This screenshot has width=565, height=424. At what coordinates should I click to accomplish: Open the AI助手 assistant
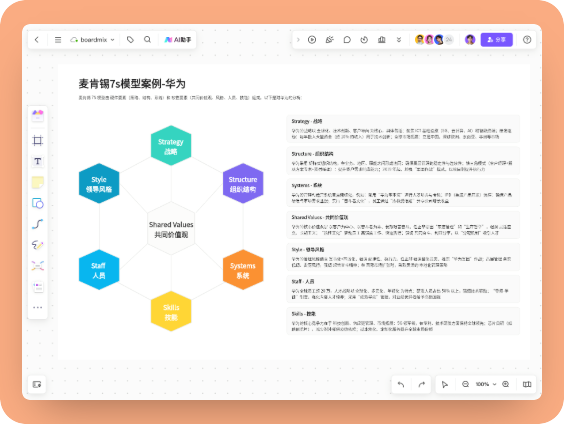pos(178,40)
